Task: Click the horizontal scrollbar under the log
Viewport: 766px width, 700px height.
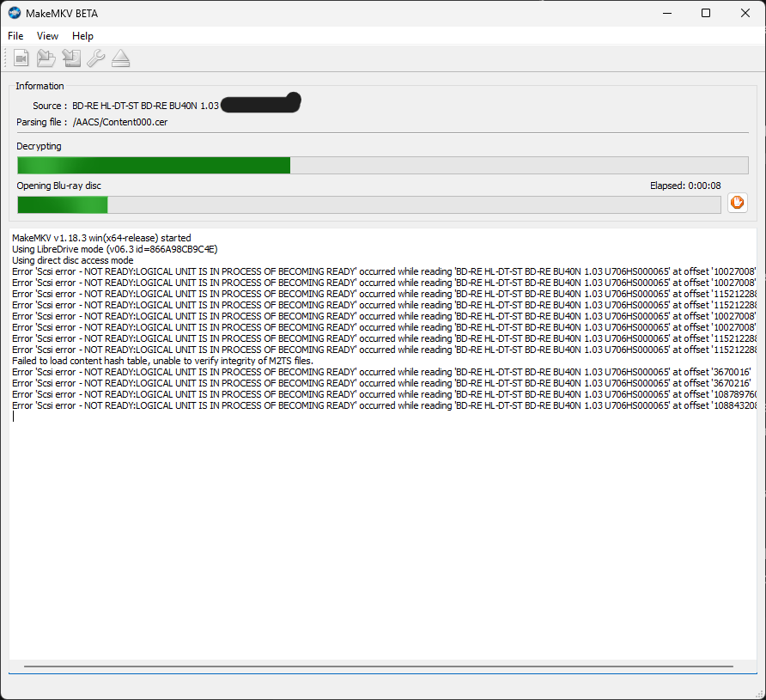Action: click(378, 666)
